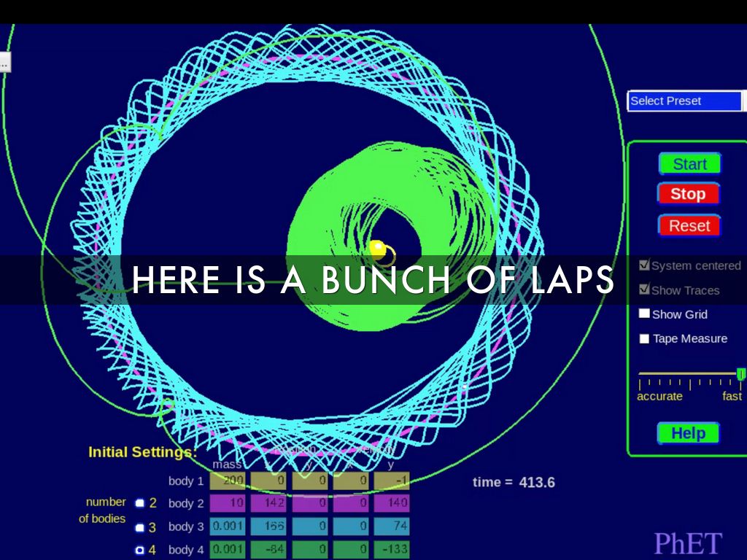The height and width of the screenshot is (560, 747).
Task: Enable the Show Grid checkbox
Action: click(644, 314)
